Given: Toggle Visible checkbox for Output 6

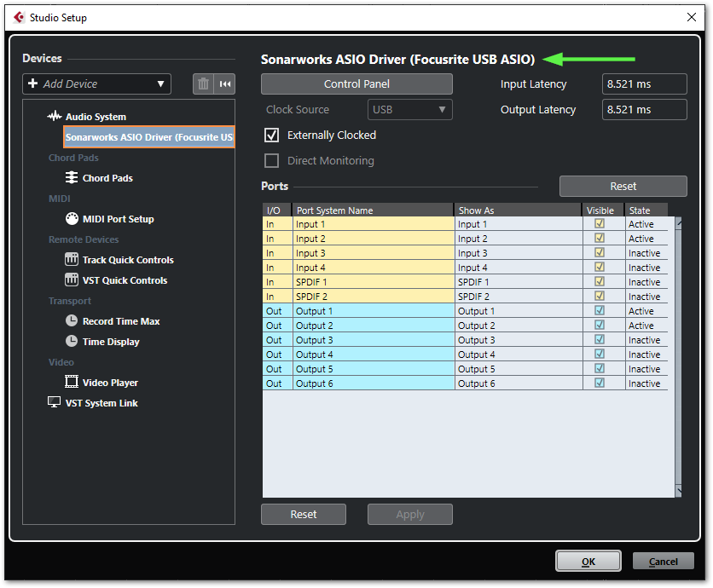Looking at the screenshot, I should 600,383.
